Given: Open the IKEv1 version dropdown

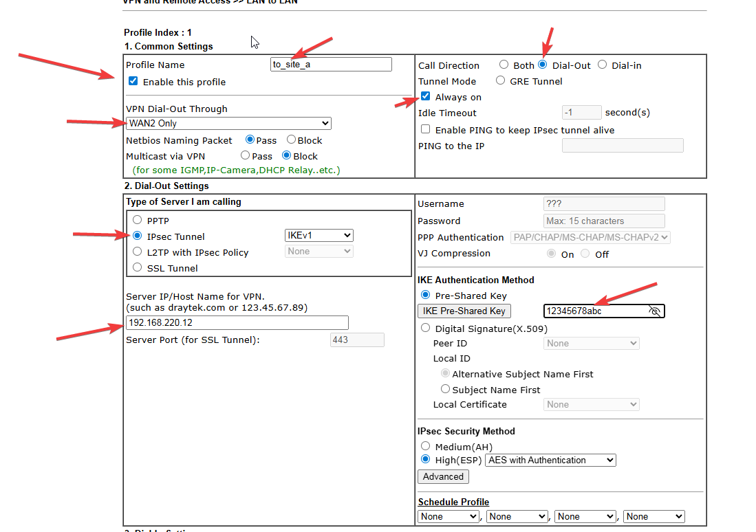Looking at the screenshot, I should [x=318, y=235].
